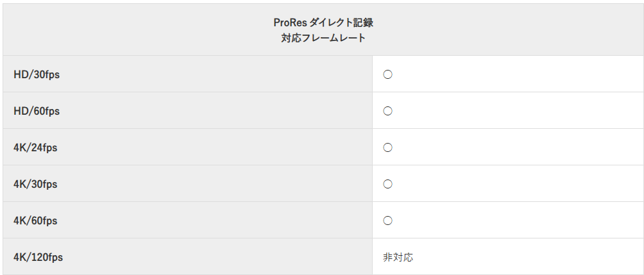Click the 対応フレームレート header line
644x275 pixels.
point(323,38)
